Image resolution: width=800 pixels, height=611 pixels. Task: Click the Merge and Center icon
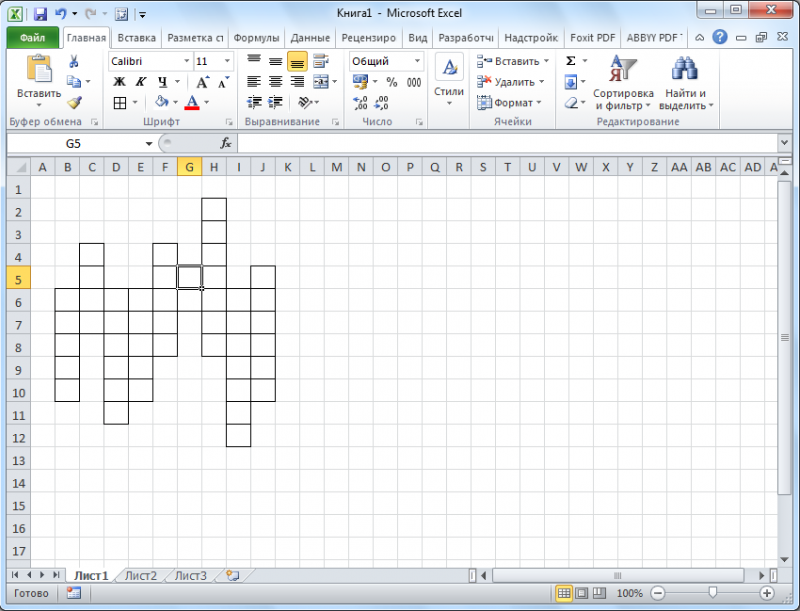(x=321, y=82)
